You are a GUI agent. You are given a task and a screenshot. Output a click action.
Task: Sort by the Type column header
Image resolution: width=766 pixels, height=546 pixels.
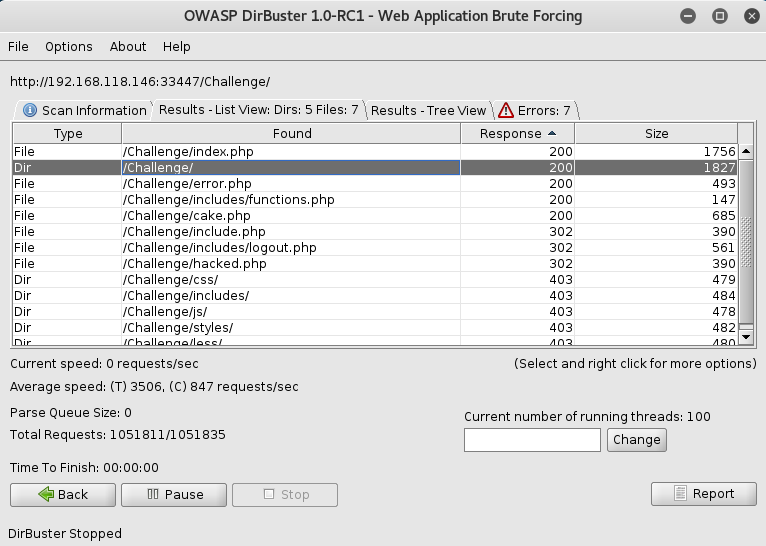[x=67, y=133]
